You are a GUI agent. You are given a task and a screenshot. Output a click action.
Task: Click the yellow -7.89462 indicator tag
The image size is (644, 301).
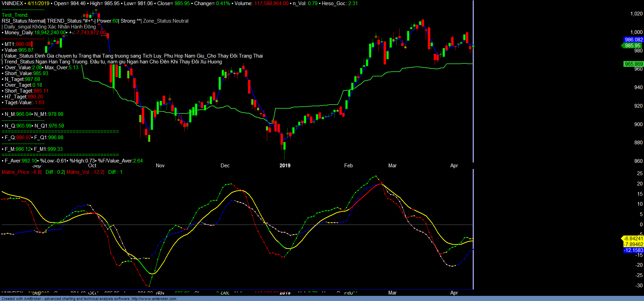[633, 244]
